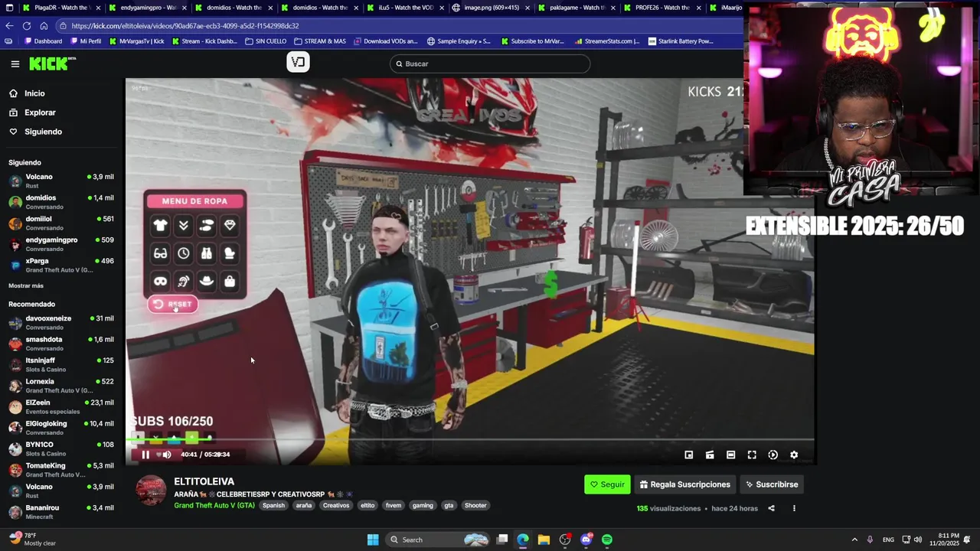The height and width of the screenshot is (551, 980).
Task: Click the clip icon in player controls
Action: [710, 455]
